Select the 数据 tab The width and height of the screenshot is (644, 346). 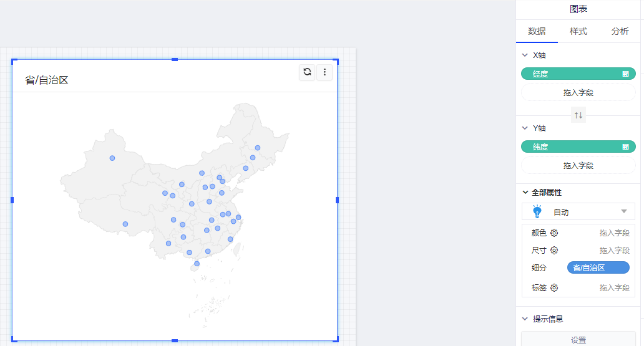pos(537,31)
